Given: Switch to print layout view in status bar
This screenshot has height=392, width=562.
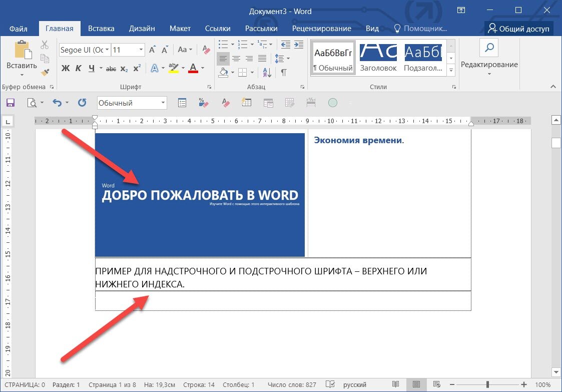Looking at the screenshot, I should pyautogui.click(x=416, y=384).
